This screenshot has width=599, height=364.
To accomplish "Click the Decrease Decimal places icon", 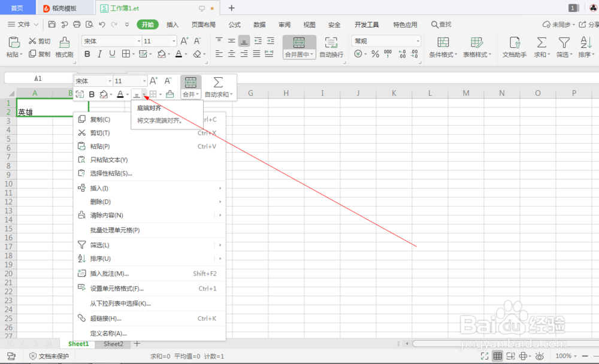I will (415, 54).
